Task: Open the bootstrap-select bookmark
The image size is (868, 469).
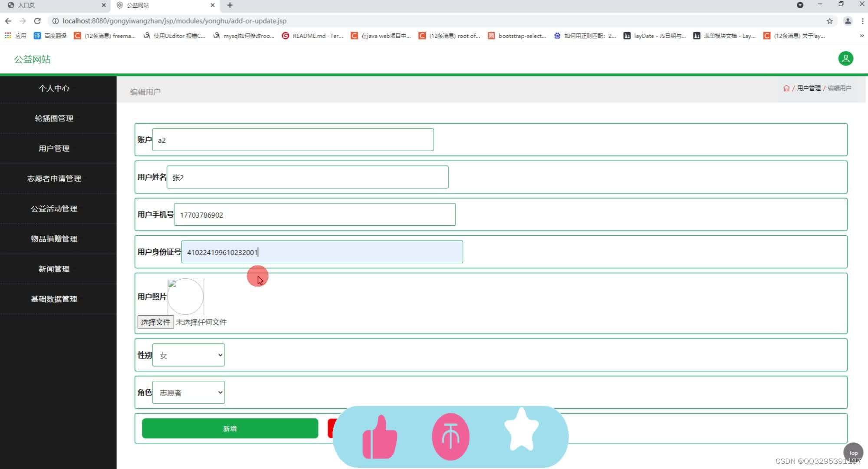Action: click(517, 36)
